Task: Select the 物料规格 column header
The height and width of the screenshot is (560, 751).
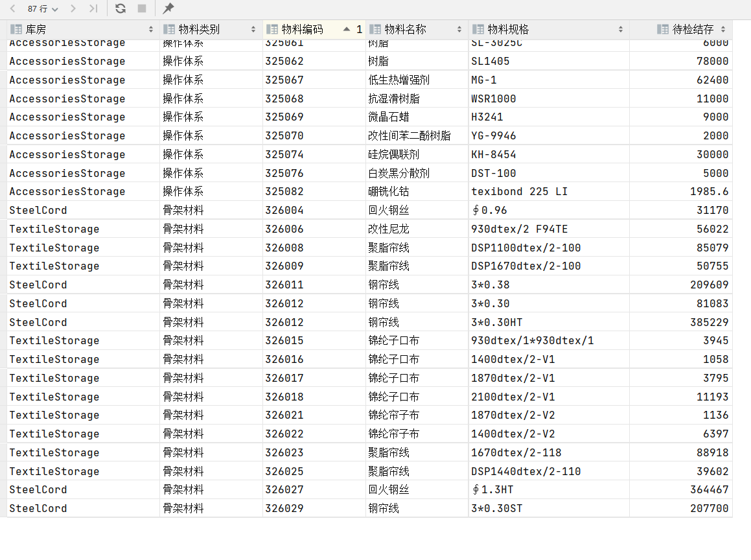Action: pos(549,29)
